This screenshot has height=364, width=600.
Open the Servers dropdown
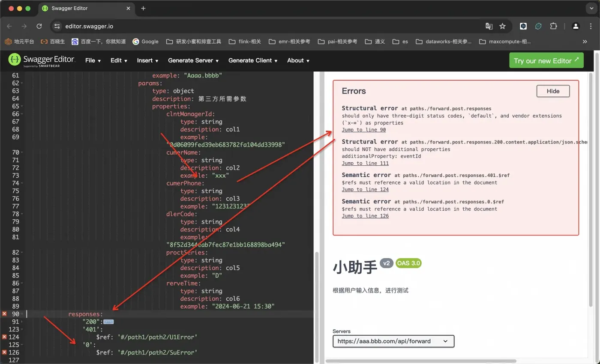coord(393,341)
